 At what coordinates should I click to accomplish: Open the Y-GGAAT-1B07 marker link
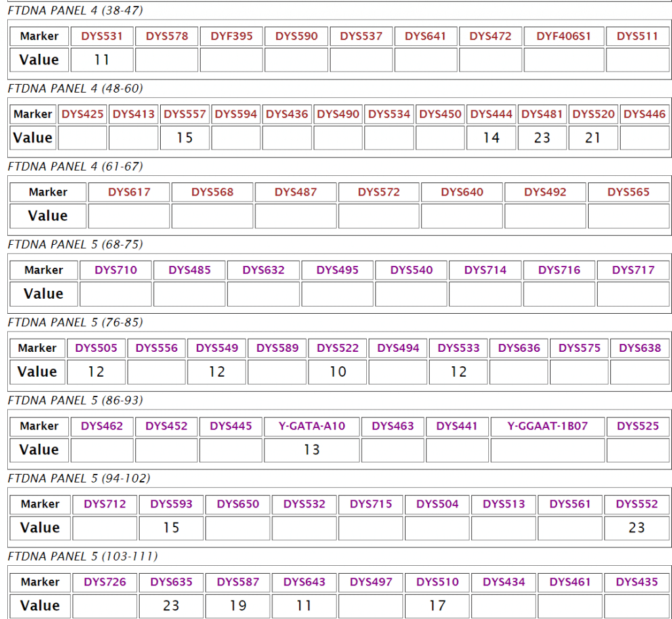[x=548, y=426]
